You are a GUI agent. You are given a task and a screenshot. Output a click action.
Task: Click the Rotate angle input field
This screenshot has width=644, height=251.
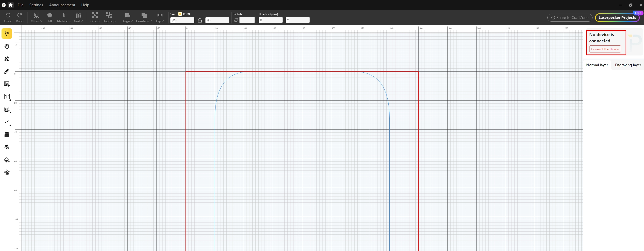[x=247, y=20]
